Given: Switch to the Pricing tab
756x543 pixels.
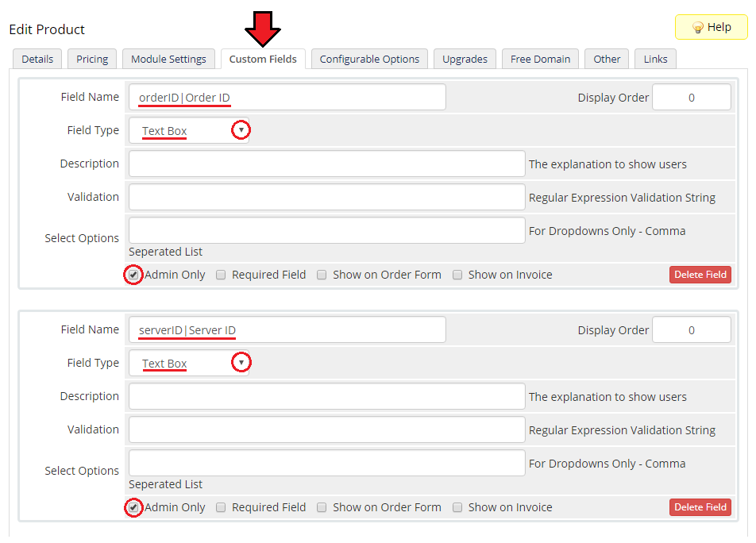Looking at the screenshot, I should [x=92, y=59].
